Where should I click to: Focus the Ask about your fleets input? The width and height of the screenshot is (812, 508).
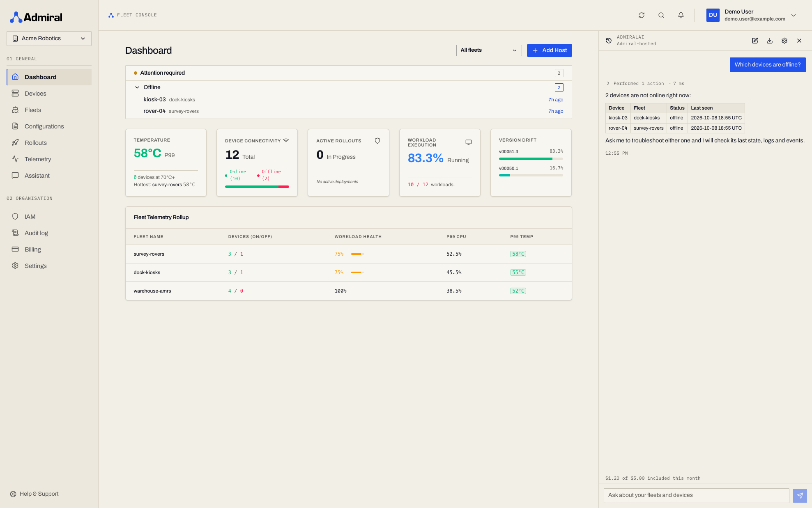pyautogui.click(x=696, y=495)
